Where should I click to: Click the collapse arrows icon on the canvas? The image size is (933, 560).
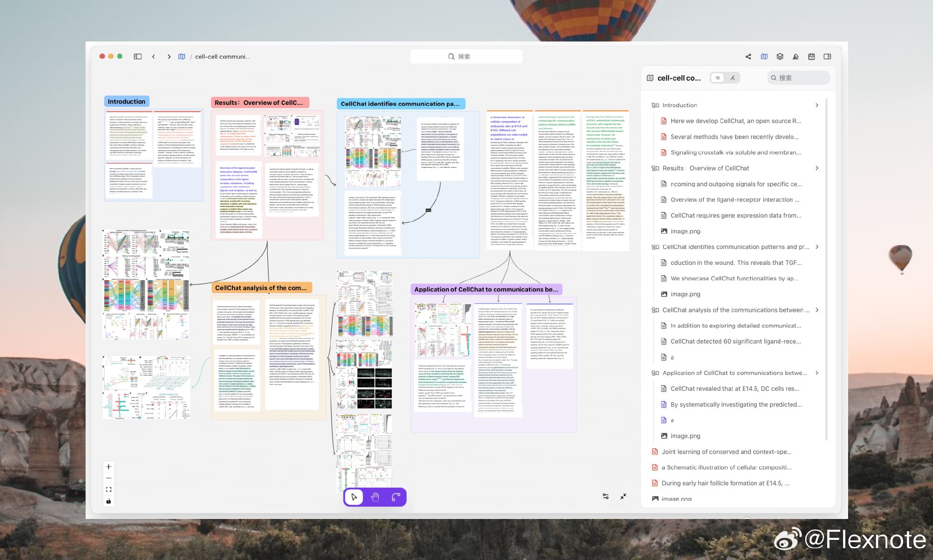click(623, 497)
